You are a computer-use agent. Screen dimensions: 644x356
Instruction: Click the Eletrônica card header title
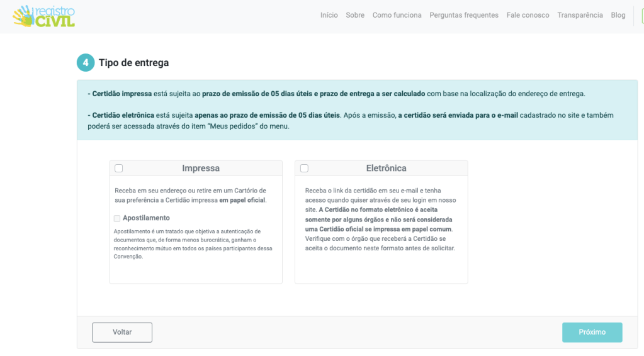386,168
